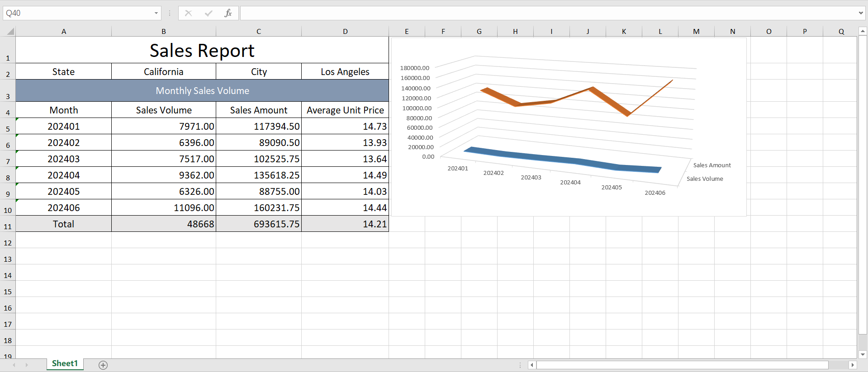Image resolution: width=868 pixels, height=372 pixels.
Task: Switch to the Sheet1 tab
Action: coord(65,363)
